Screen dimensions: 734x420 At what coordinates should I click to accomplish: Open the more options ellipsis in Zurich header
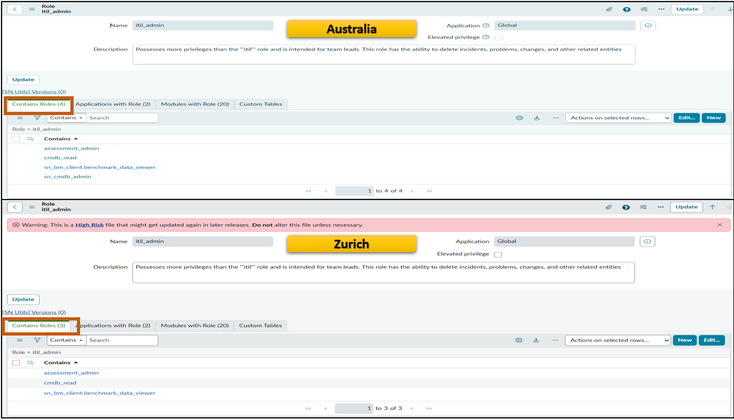[x=661, y=207]
